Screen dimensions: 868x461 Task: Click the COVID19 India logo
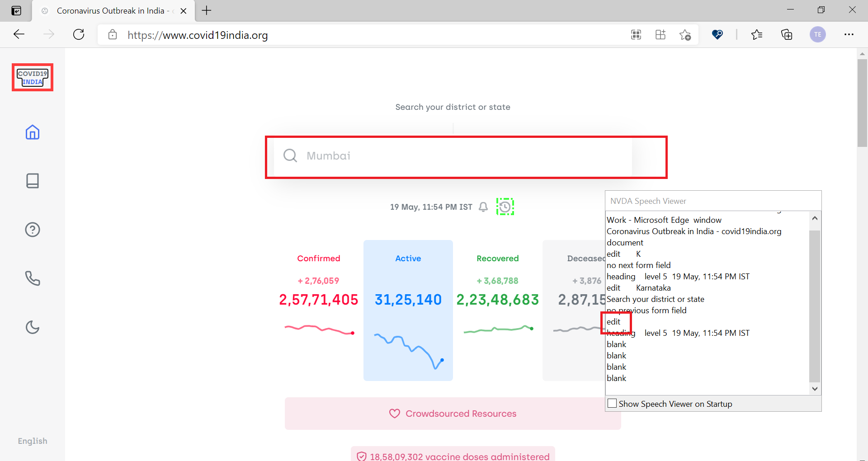tap(33, 77)
